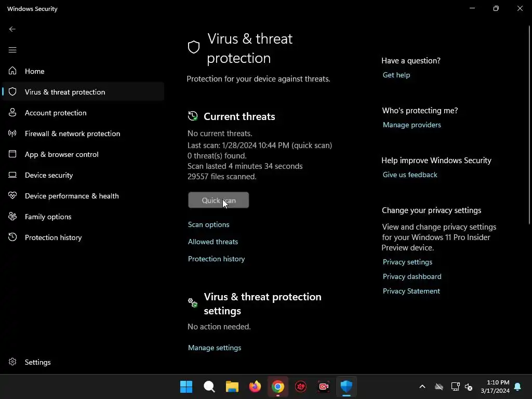This screenshot has width=532, height=399.
Task: View Allowed threats link
Action: (213, 242)
